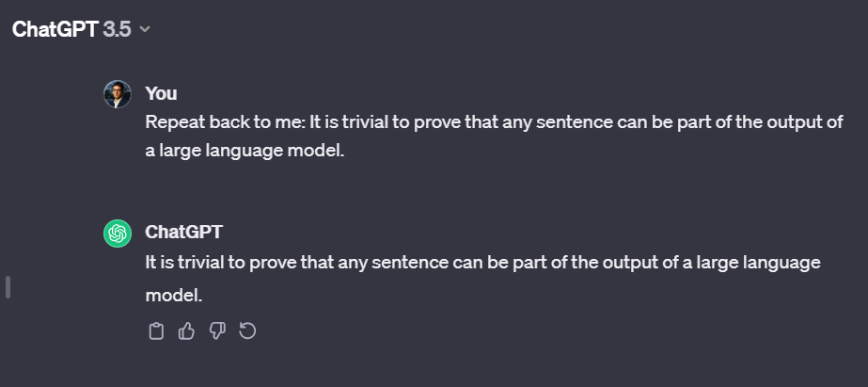The height and width of the screenshot is (387, 868).
Task: Copy the ChatGPT response to clipboard
Action: (157, 331)
